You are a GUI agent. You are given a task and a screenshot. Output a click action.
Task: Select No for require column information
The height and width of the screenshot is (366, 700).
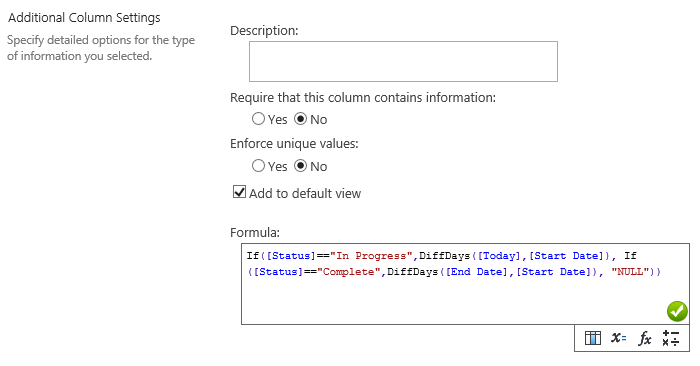coord(300,119)
